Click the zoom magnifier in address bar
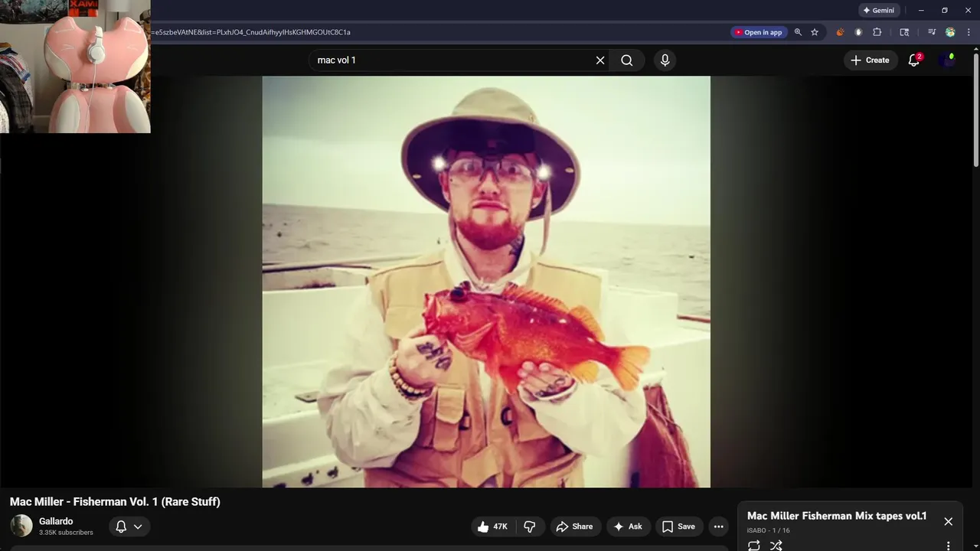This screenshot has width=980, height=551. [x=798, y=32]
